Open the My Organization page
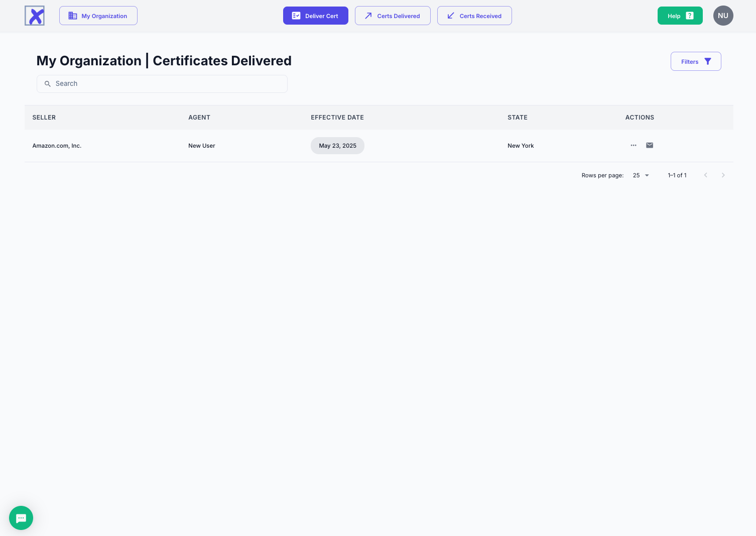 98,16
